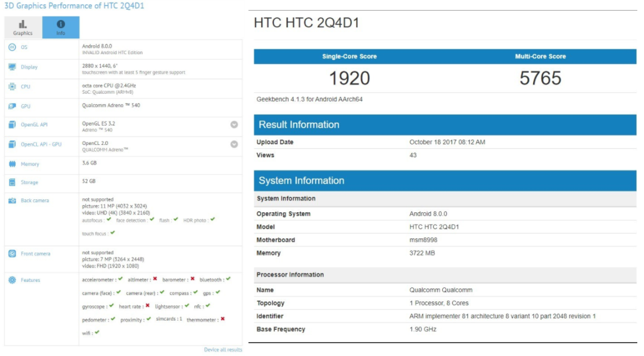Click the page title 3D Graphics Performance of HTC 2Q4D1
The height and width of the screenshot is (356, 644).
(74, 6)
